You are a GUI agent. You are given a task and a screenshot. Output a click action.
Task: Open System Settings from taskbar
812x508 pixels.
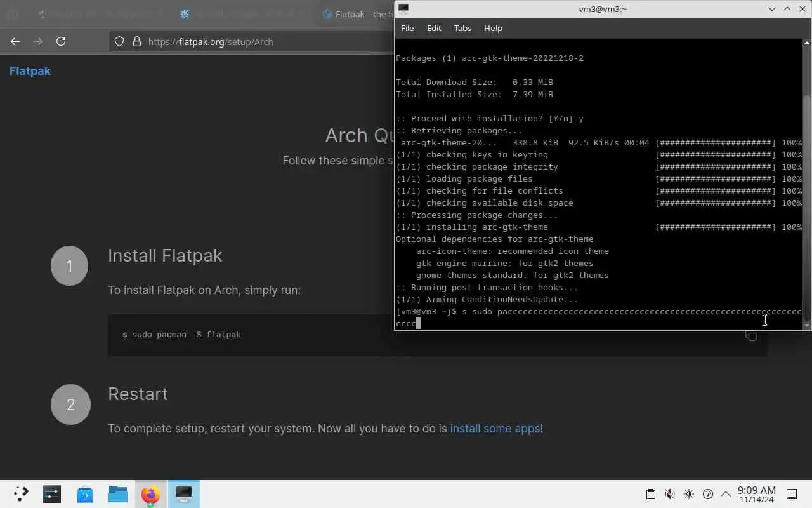pos(52,494)
